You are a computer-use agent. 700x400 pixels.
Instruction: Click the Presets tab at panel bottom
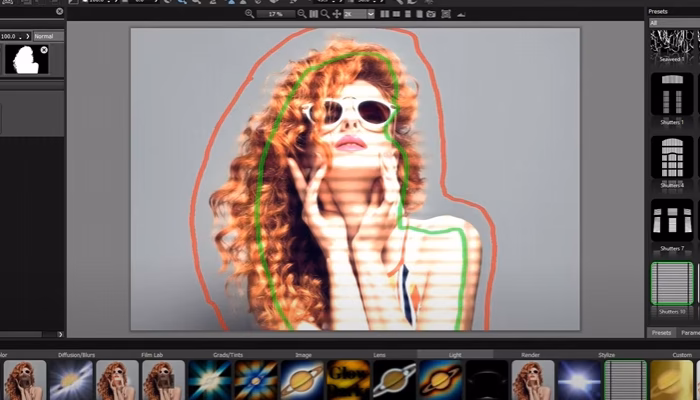(x=661, y=332)
